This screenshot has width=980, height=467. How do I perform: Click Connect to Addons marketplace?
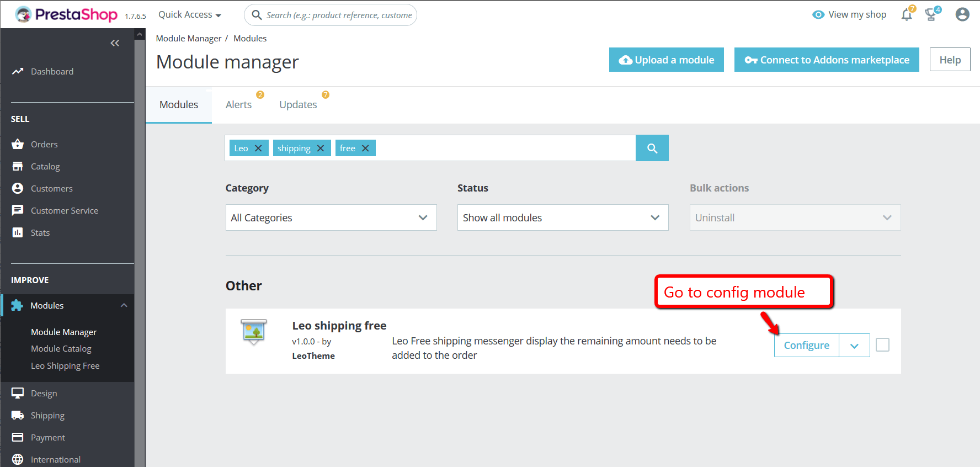[827, 60]
